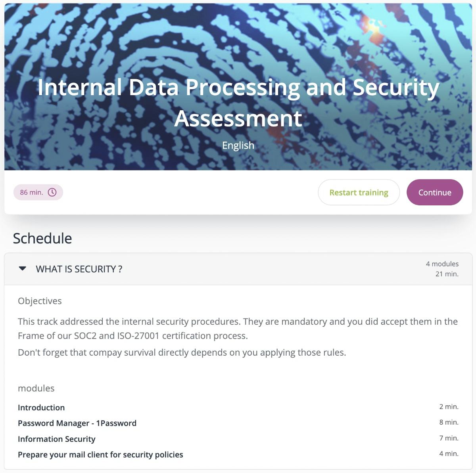Click the Objectives heading
This screenshot has height=473, width=476.
(40, 301)
